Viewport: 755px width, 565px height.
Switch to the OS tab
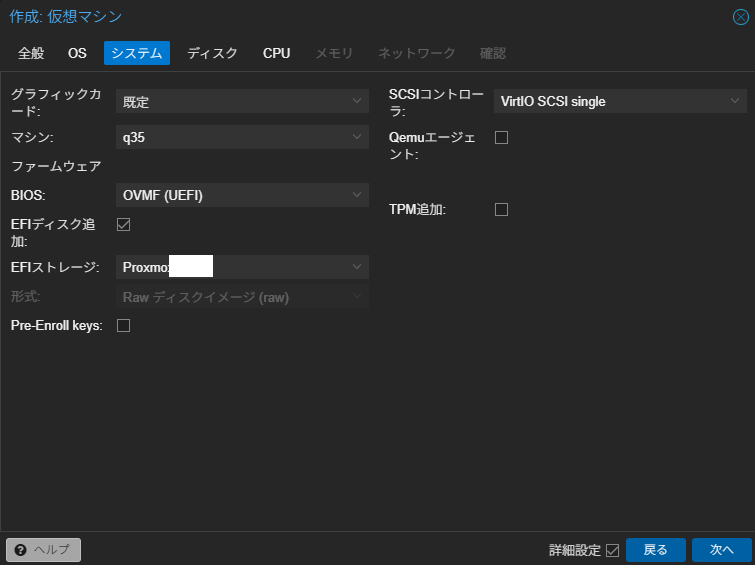coord(77,53)
